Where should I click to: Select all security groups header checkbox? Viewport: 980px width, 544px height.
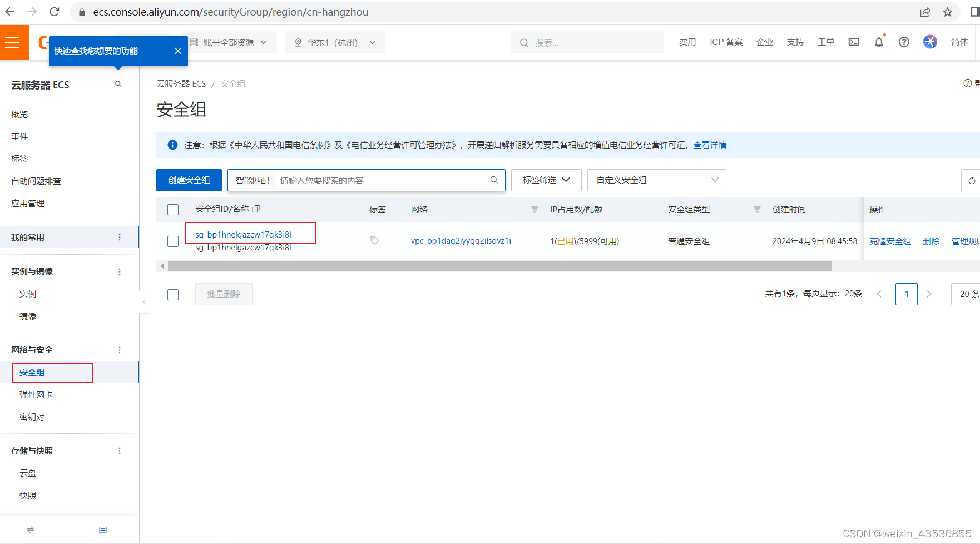click(x=173, y=210)
